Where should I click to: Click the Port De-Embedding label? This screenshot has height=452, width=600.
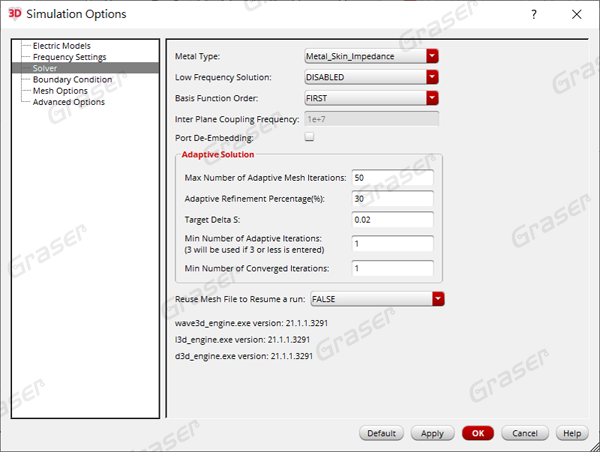click(214, 138)
